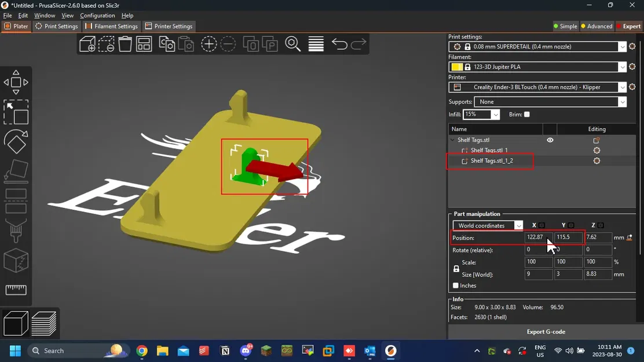Toggle visibility eye of Shelf Tags.stl

point(550,140)
